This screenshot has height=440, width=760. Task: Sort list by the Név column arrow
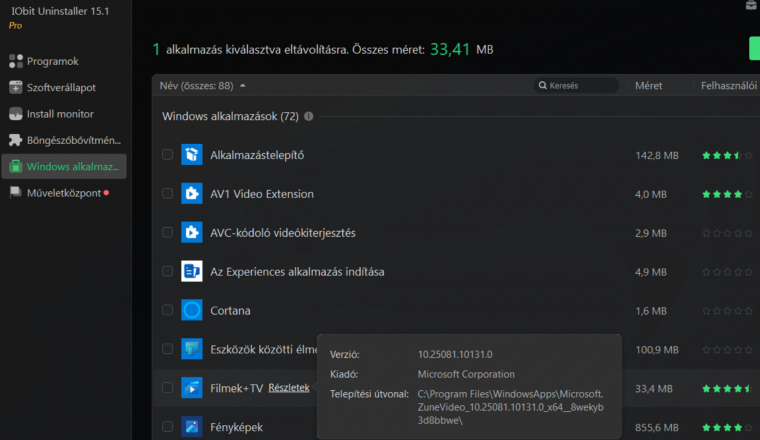point(243,86)
